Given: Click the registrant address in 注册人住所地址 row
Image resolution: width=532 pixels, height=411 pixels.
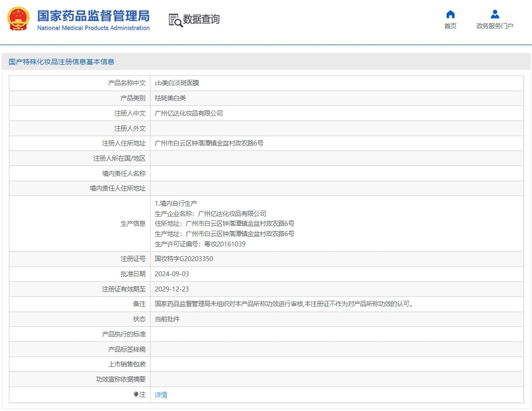Looking at the screenshot, I should 209,144.
